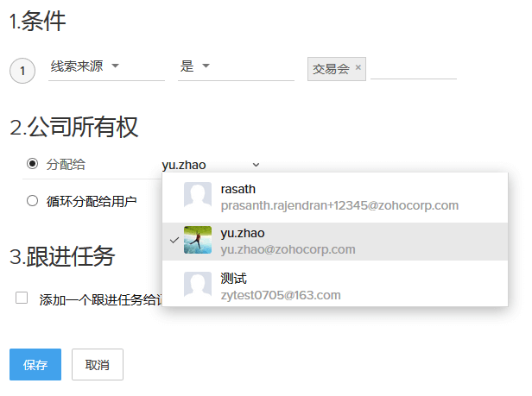Click the 3.跟进任务 heading
The width and height of the screenshot is (532, 396).
pos(62,256)
